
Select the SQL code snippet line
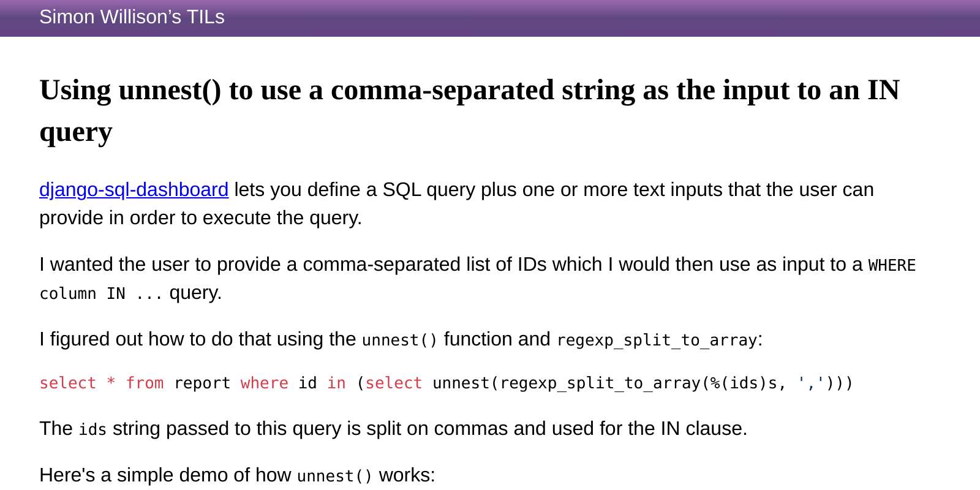(x=446, y=382)
